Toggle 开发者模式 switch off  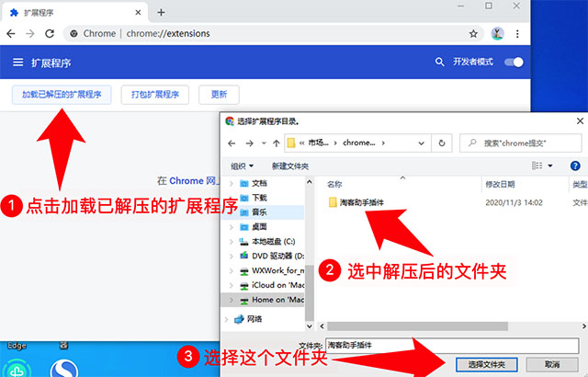(x=514, y=62)
